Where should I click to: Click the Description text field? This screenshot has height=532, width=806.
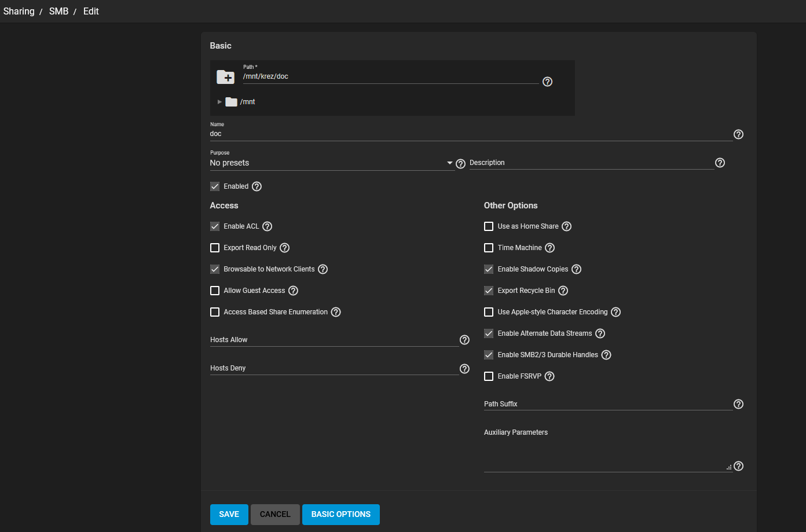coord(591,163)
